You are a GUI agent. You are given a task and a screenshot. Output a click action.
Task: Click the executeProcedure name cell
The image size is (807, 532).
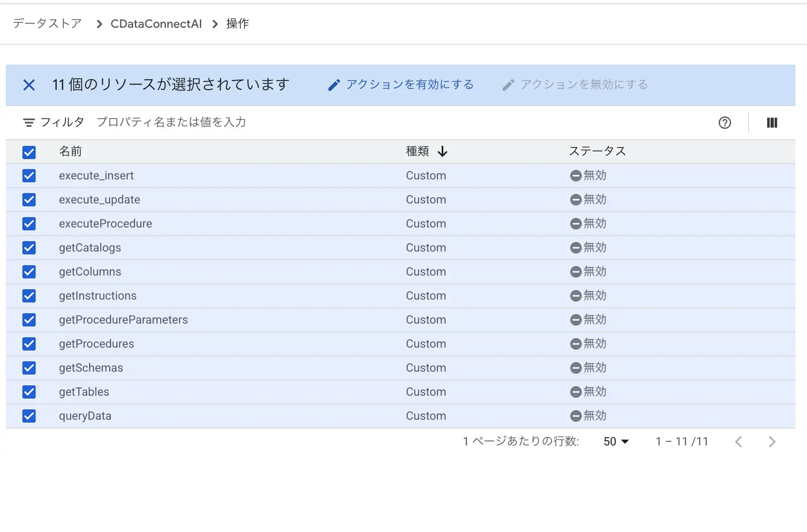tap(105, 224)
